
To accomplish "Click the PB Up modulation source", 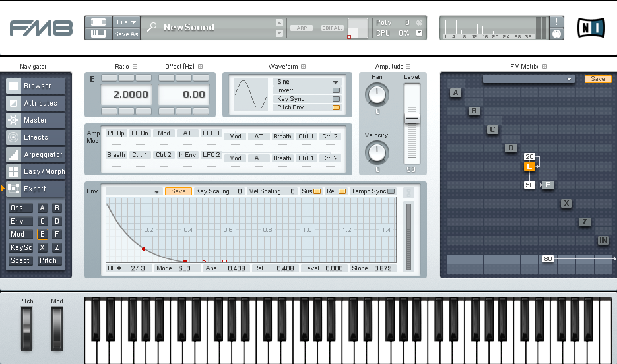I will tap(116, 133).
